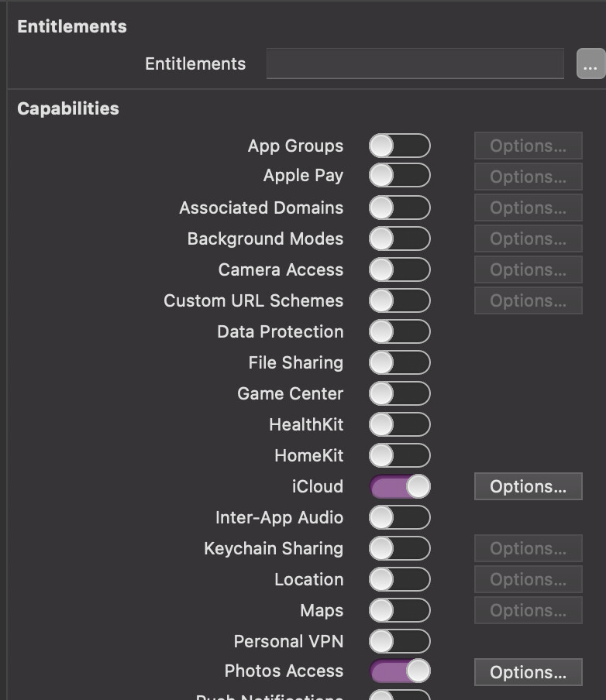Toggle Associated Domains on
The width and height of the screenshot is (606, 700).
[x=399, y=208]
